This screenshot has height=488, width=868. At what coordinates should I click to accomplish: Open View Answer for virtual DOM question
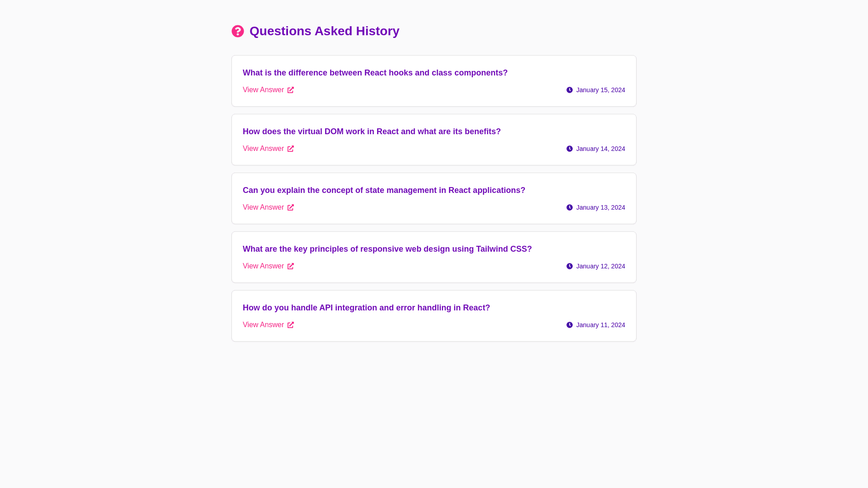click(x=263, y=149)
